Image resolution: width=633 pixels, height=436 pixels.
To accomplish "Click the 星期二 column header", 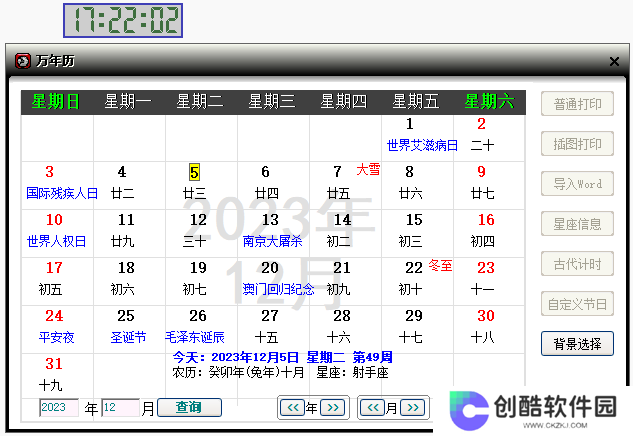I will click(199, 101).
